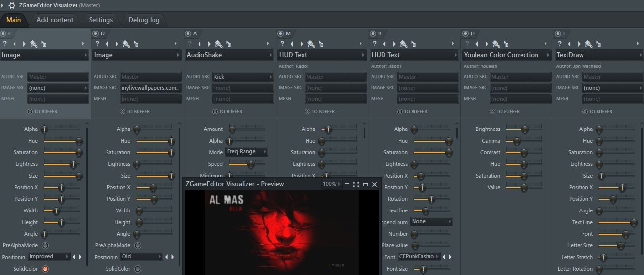Screen dimensions: 644x275
Task: Open help for layer D
Action: tap(97, 44)
